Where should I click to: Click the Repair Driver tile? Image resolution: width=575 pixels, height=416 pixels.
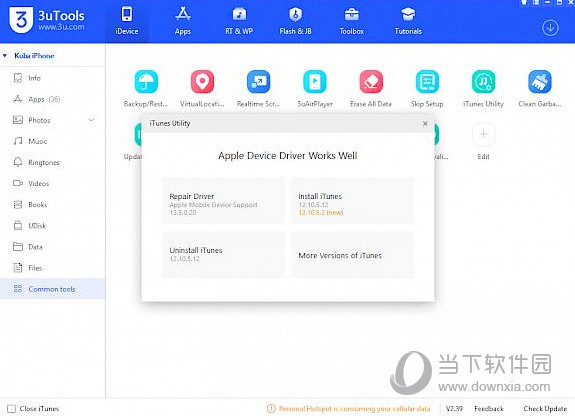pyautogui.click(x=223, y=201)
